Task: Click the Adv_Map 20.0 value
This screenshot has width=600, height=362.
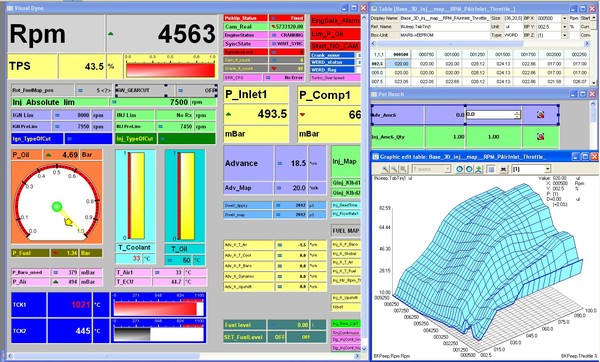Action: click(298, 188)
